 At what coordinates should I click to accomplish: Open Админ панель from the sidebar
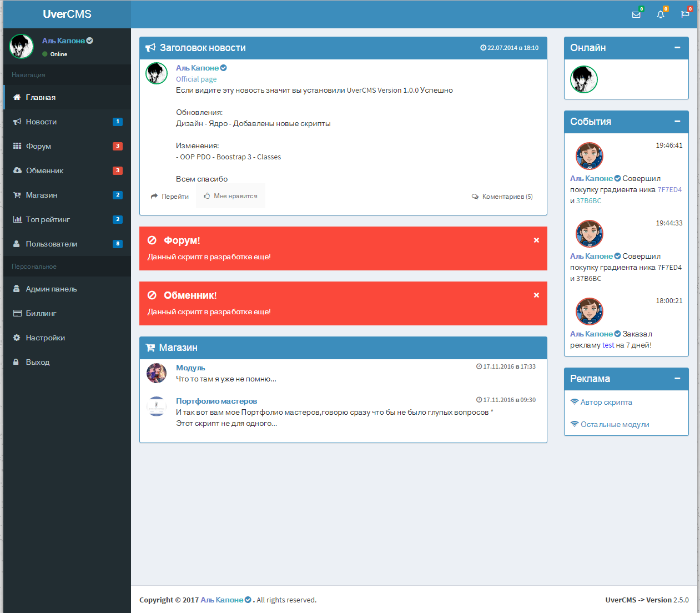tap(51, 289)
